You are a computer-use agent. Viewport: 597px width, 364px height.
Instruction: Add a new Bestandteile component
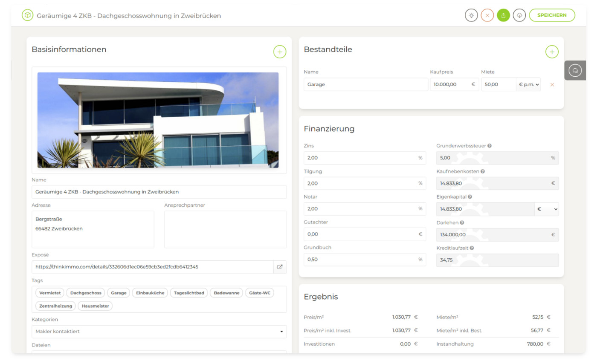(x=552, y=52)
